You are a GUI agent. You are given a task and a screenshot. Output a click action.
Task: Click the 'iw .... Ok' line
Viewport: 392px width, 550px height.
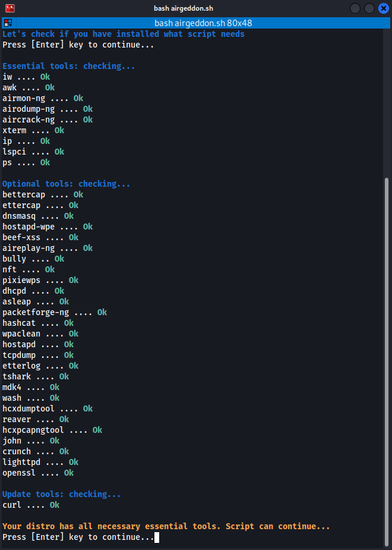tap(26, 77)
